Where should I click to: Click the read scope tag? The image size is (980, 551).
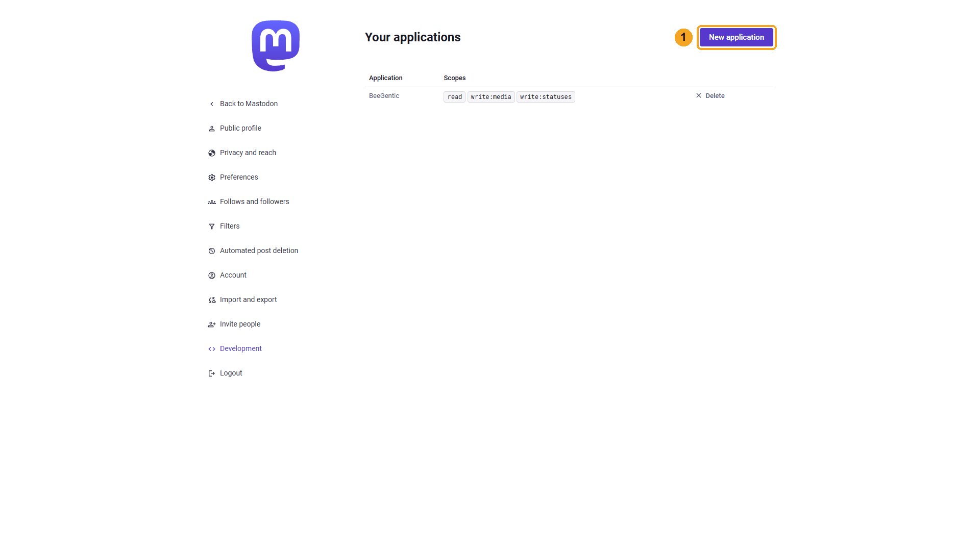click(x=454, y=97)
